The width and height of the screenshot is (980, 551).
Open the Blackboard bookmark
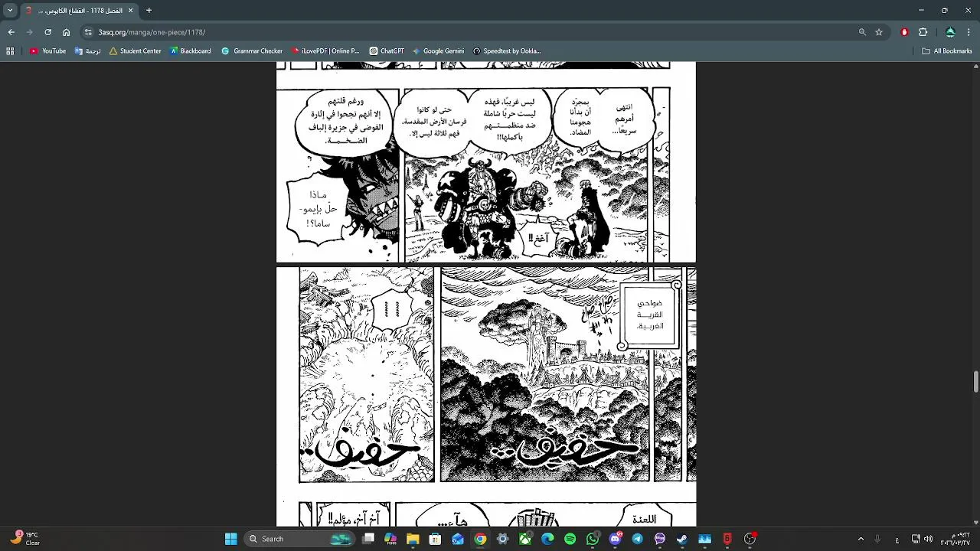[190, 51]
